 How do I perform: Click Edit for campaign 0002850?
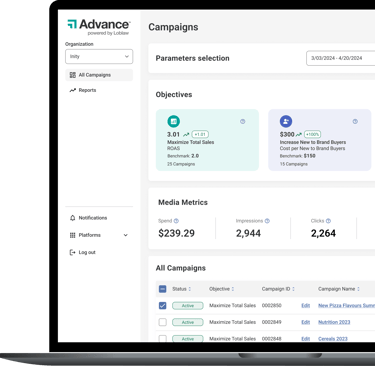[306, 305]
